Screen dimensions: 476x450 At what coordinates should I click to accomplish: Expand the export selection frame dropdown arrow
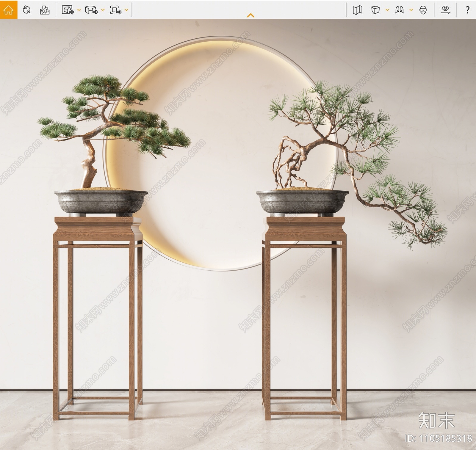126,10
